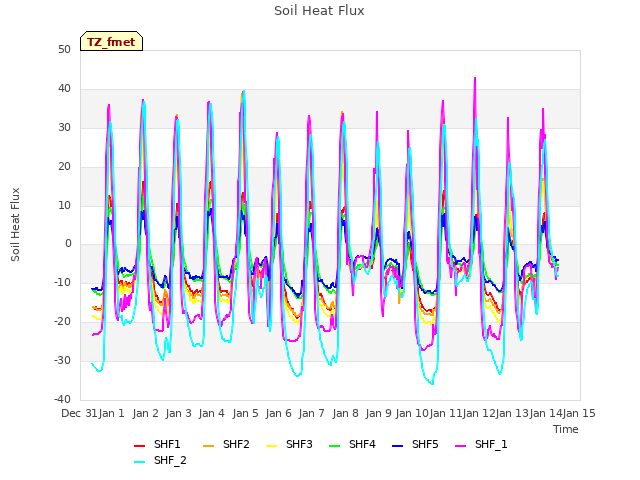640x480 pixels.
Task: Toggle the SHF_2 legend entry
Action: point(160,460)
